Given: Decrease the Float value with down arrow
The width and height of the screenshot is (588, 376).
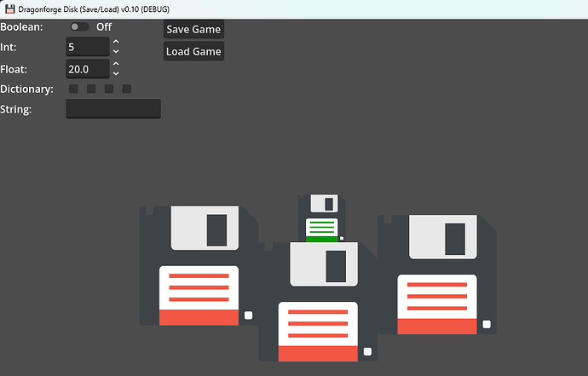Looking at the screenshot, I should click(x=116, y=73).
